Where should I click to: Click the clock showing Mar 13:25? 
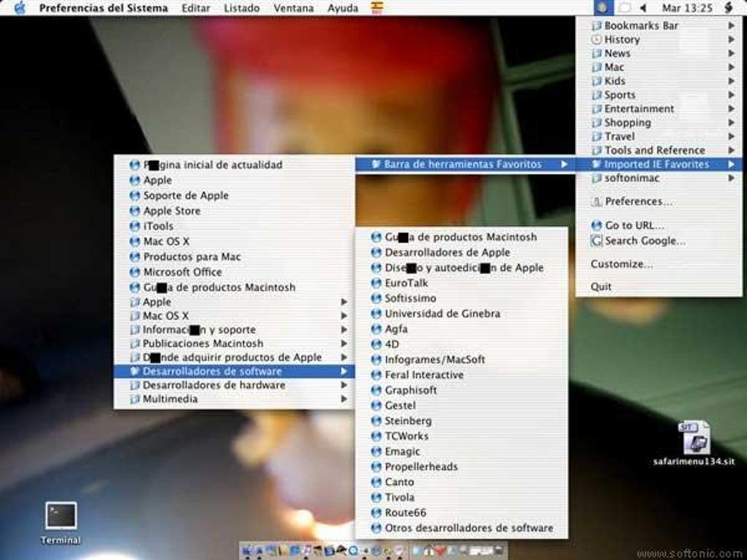pos(687,8)
